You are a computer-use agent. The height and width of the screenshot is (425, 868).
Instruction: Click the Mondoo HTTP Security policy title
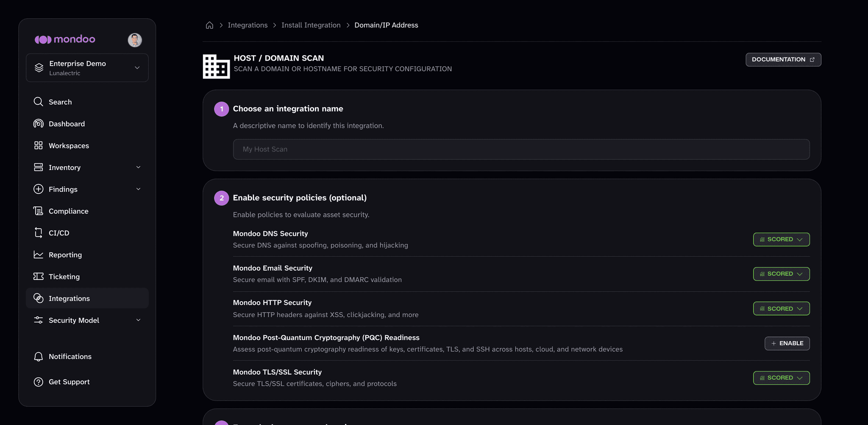pos(272,303)
